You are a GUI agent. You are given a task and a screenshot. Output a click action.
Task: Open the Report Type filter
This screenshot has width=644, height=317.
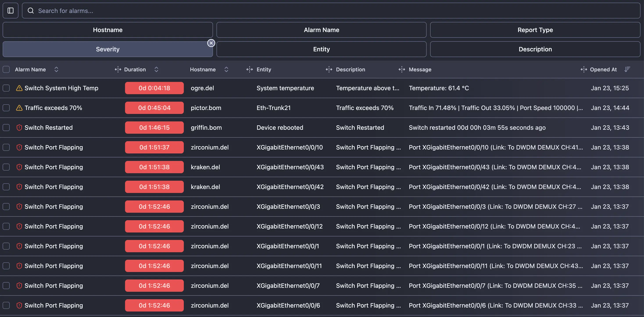click(535, 30)
